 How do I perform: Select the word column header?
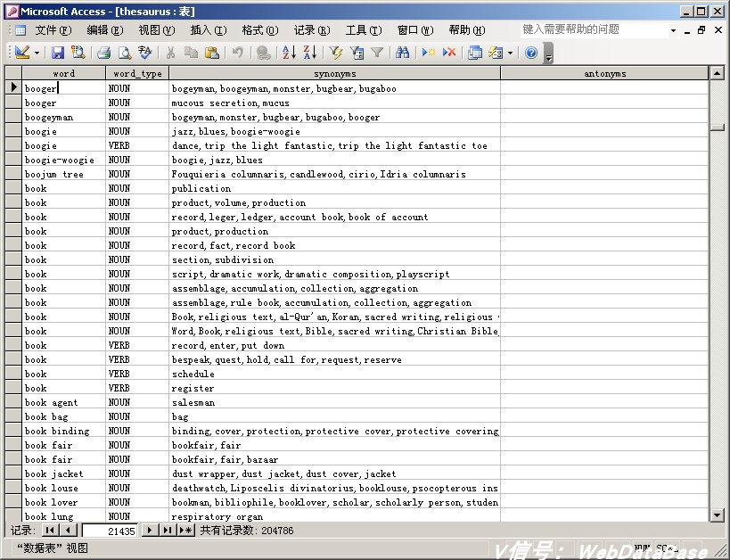(64, 73)
